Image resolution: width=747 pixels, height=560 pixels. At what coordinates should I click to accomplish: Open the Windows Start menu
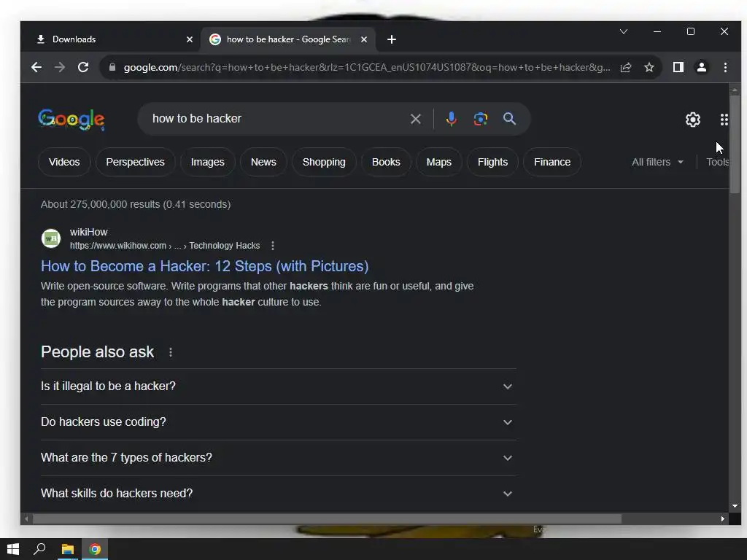[x=13, y=550]
